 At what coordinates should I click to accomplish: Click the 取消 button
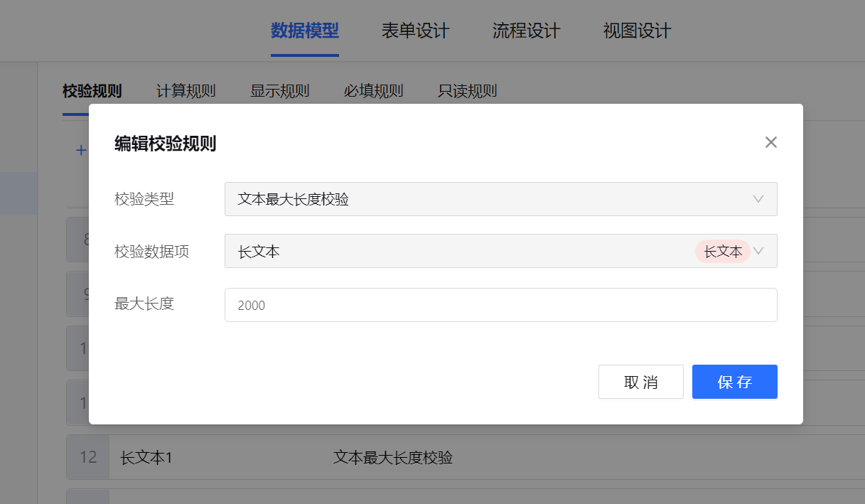pos(641,382)
